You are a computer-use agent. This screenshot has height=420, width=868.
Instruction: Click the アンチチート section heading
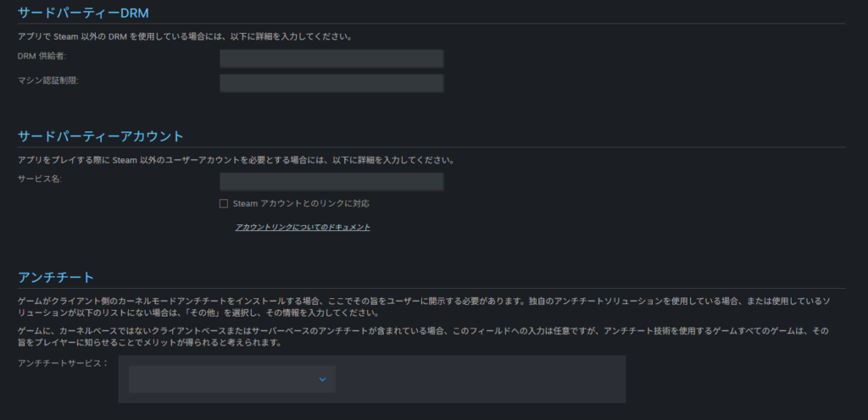click(55, 277)
